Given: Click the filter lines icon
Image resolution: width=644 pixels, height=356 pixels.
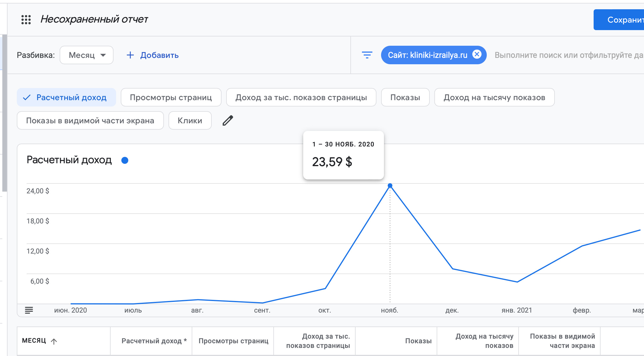Looking at the screenshot, I should pos(367,55).
